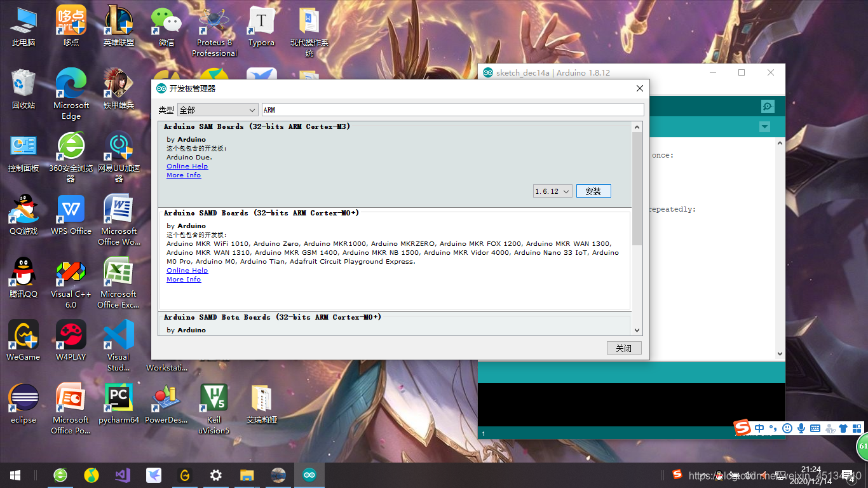This screenshot has height=488, width=868.
Task: Open Visual Studio Code desktop shortcut
Action: pos(119,346)
